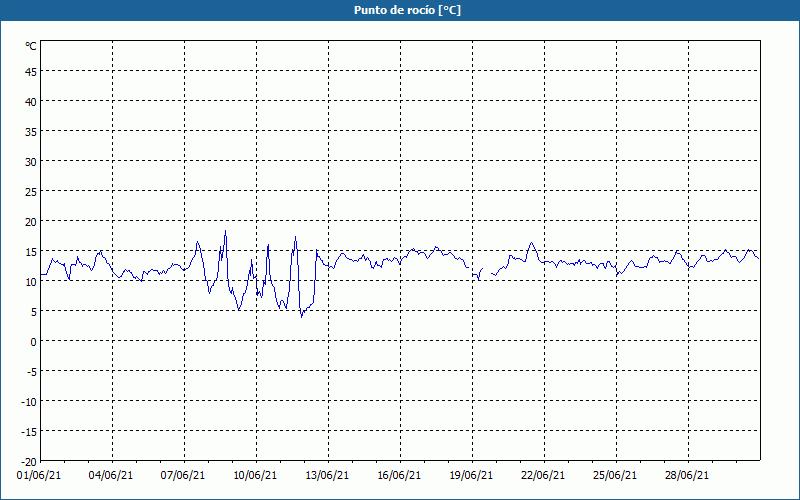Screen dimensions: 800x500
Task: Click the 28/06/21 date label
Action: tap(687, 475)
